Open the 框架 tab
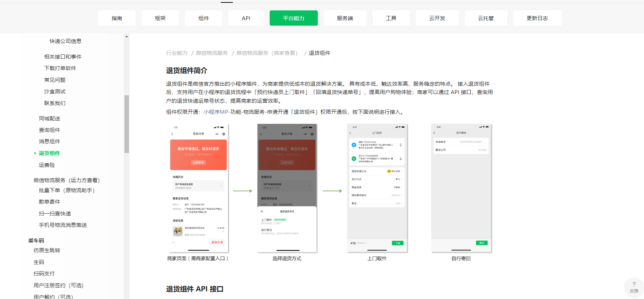 (160, 18)
